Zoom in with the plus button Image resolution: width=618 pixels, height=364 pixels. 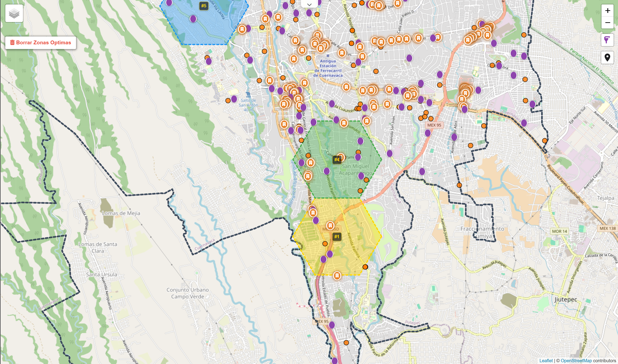(607, 10)
